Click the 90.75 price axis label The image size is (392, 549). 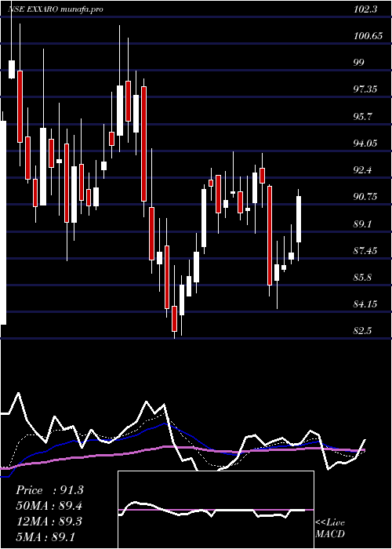pos(365,197)
